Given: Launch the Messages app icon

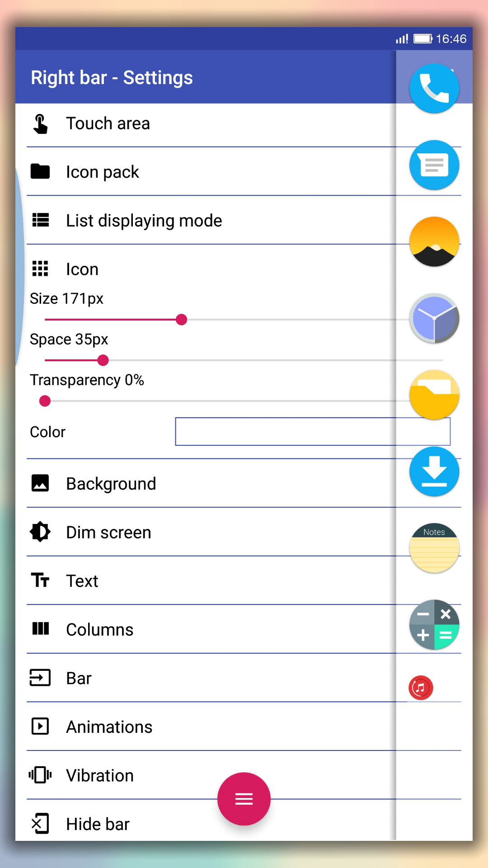Looking at the screenshot, I should pos(434,165).
